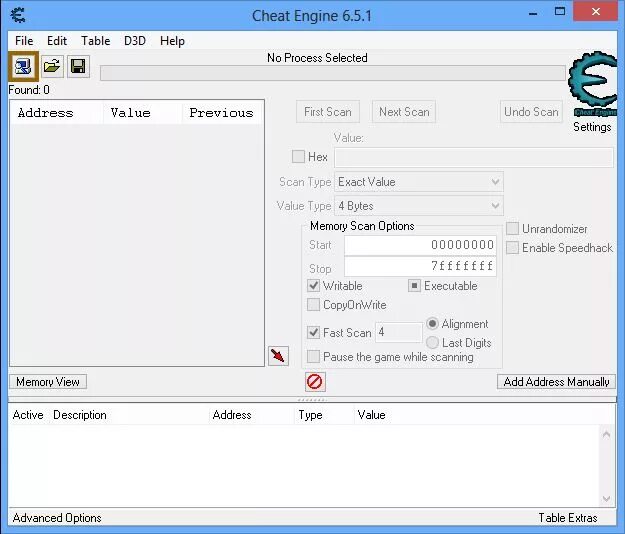
Task: Minimize the Cheat Engine window
Action: (533, 14)
